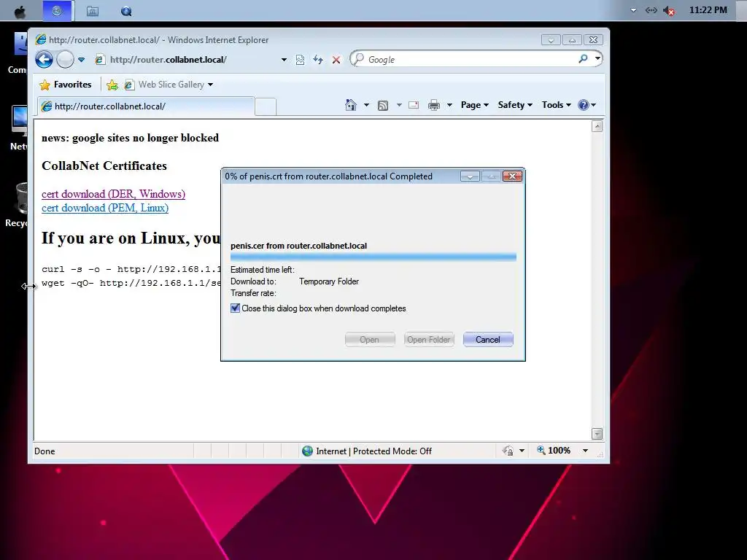
Task: Click the address bar URL field
Action: 190,60
